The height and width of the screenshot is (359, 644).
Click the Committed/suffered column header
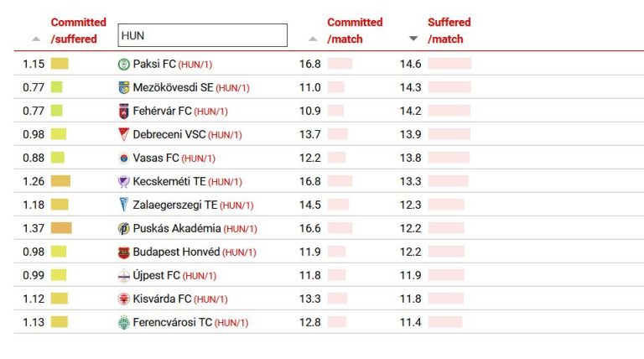(79, 30)
